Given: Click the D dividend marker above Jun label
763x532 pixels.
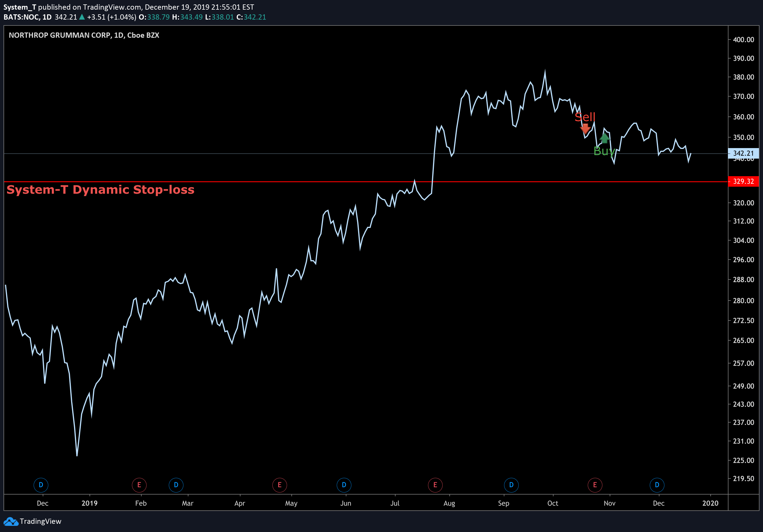Looking at the screenshot, I should pos(344,485).
